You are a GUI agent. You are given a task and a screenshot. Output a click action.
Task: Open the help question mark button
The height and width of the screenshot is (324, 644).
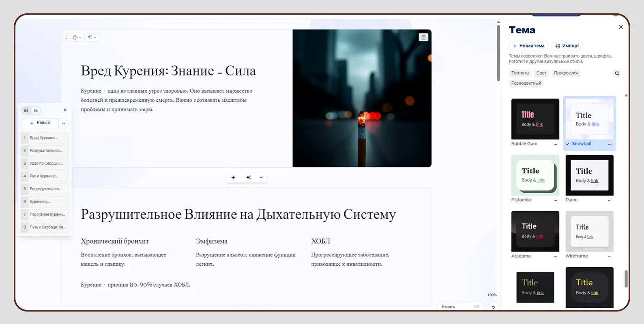(x=493, y=307)
